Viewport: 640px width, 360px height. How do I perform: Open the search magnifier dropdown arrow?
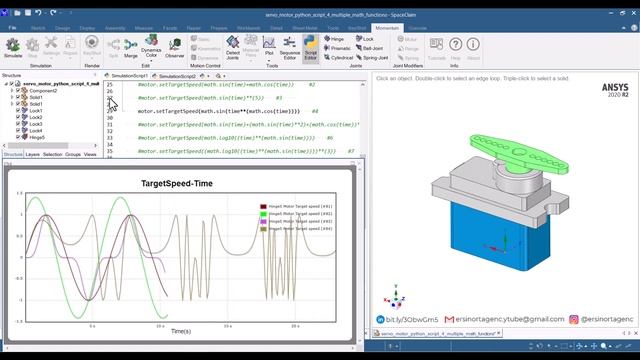(224, 76)
